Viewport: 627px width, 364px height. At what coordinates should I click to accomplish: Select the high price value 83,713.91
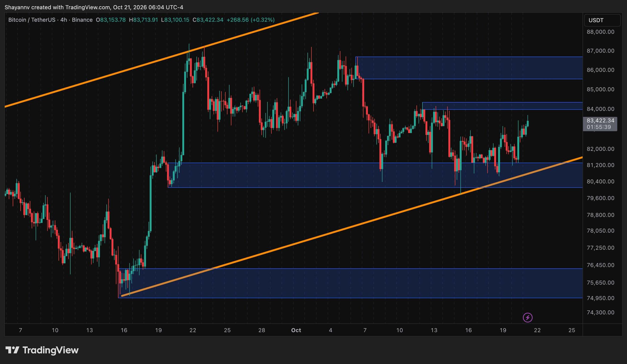(x=145, y=20)
